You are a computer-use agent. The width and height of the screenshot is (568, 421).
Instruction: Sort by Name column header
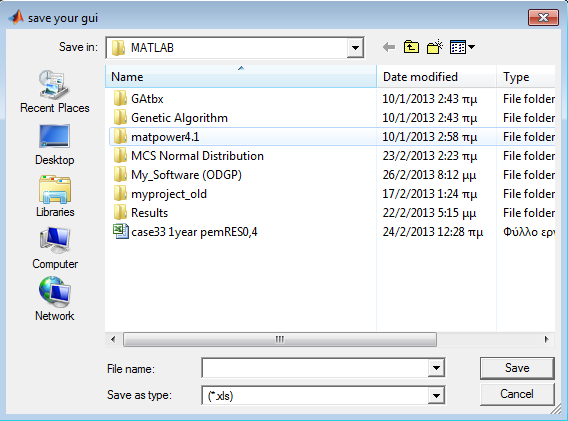click(x=241, y=76)
